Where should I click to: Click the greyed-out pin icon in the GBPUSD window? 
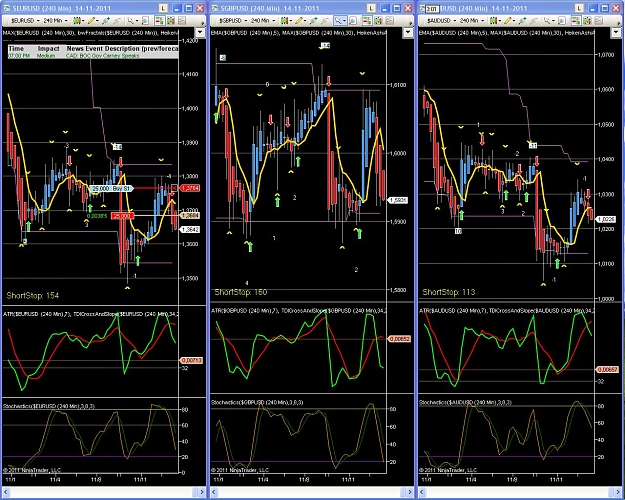(x=325, y=20)
